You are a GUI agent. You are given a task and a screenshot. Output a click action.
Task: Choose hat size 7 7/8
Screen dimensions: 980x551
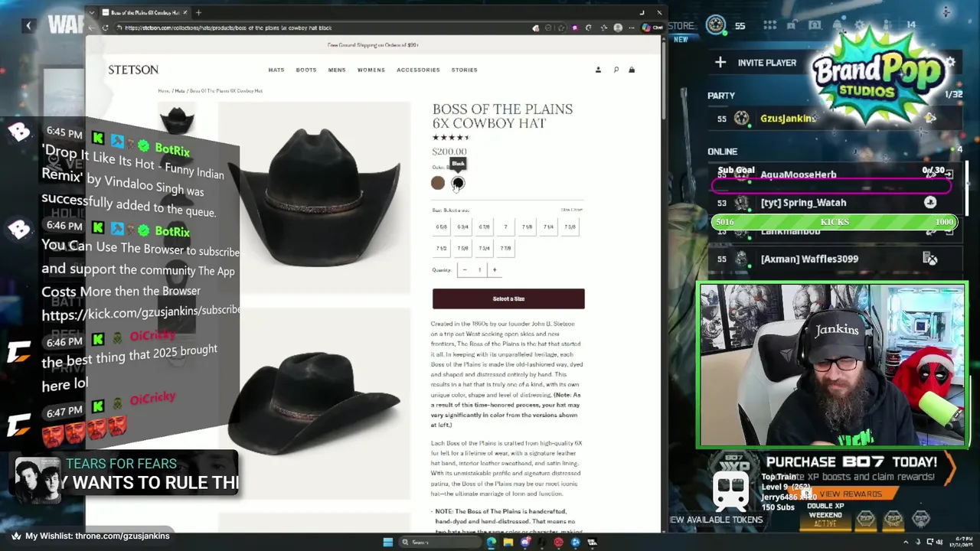point(505,248)
